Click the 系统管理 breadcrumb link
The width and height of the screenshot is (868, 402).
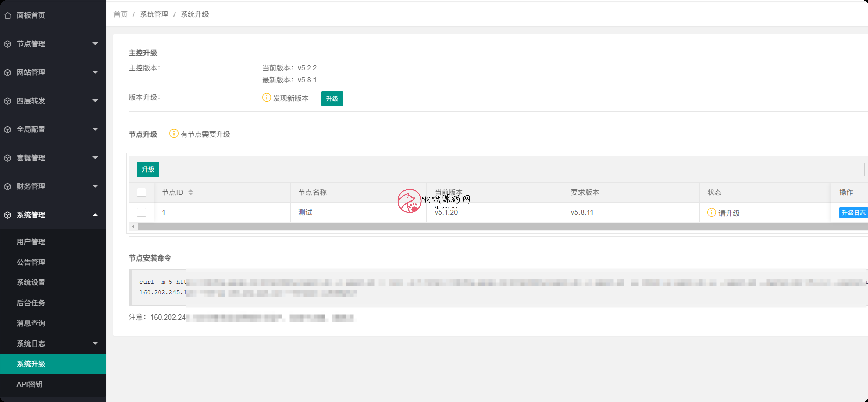click(154, 14)
